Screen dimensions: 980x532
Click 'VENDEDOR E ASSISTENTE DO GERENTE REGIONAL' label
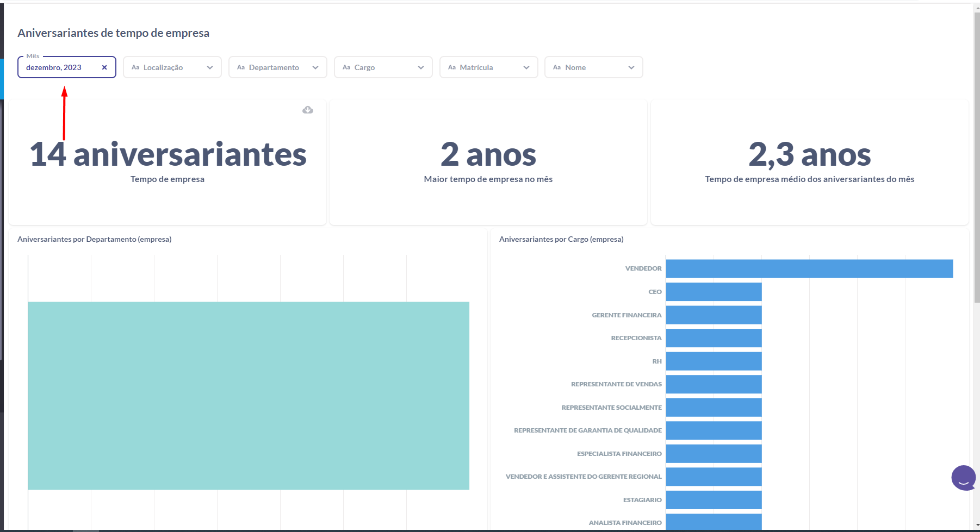click(584, 477)
